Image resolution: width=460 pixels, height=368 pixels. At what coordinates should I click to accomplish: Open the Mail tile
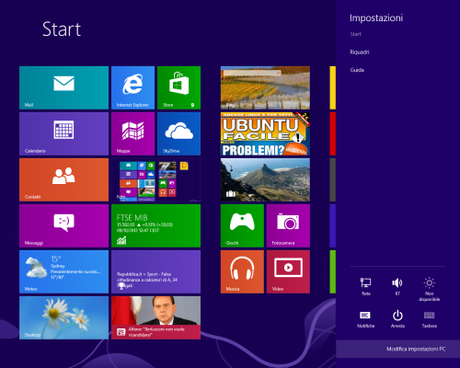pos(64,88)
